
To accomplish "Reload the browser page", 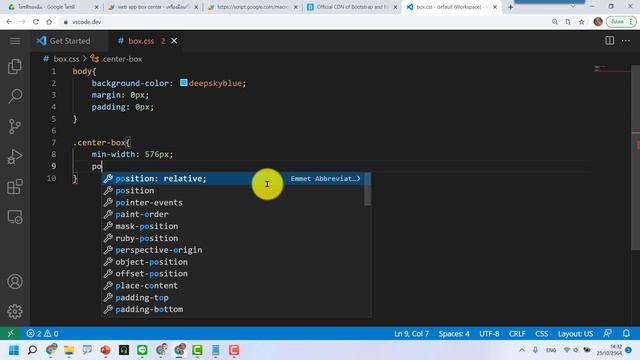I will pos(36,22).
